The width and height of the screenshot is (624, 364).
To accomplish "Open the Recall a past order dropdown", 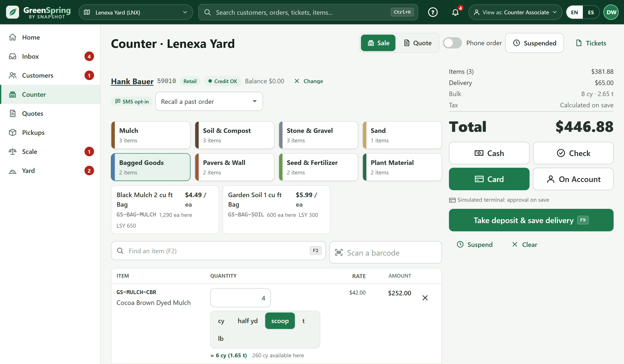I will click(x=209, y=101).
